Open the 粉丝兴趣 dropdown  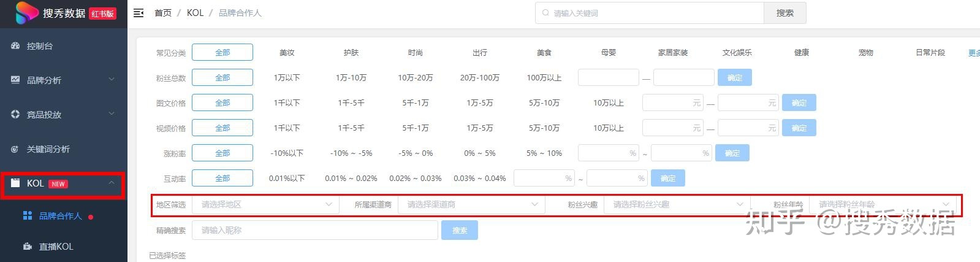677,204
